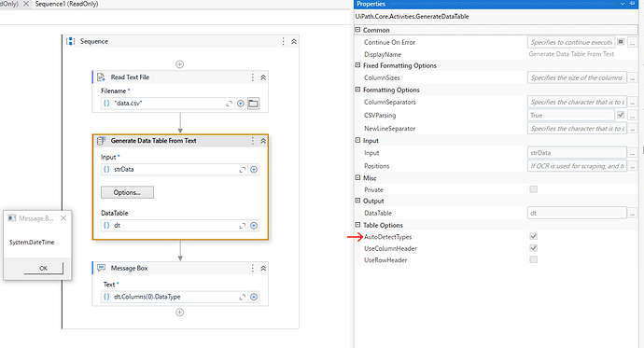Screen dimensions: 644x348
Task: Collapse the Table Options section
Action: pyautogui.click(x=357, y=225)
